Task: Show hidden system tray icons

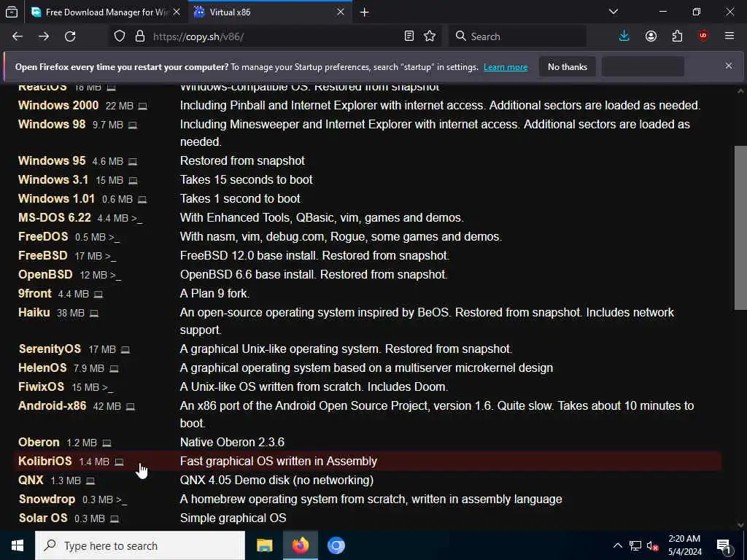Action: (x=617, y=545)
